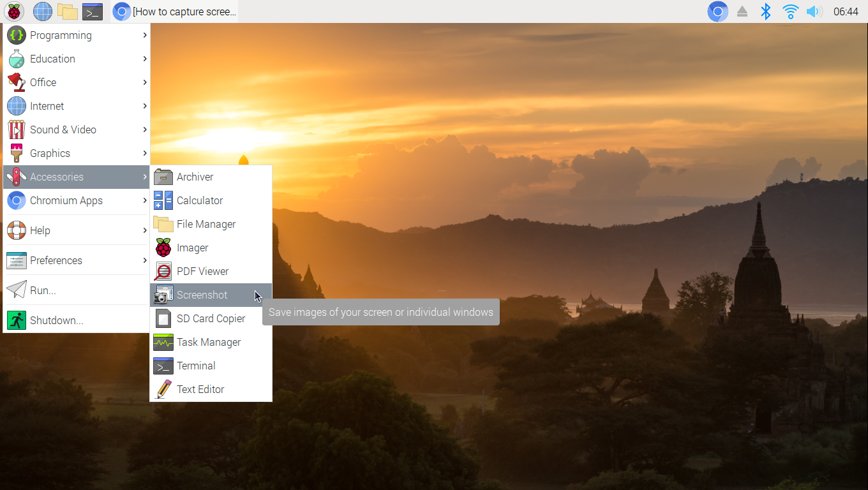Expand the Preferences submenu
Viewport: 868px width, 490px height.
click(56, 260)
